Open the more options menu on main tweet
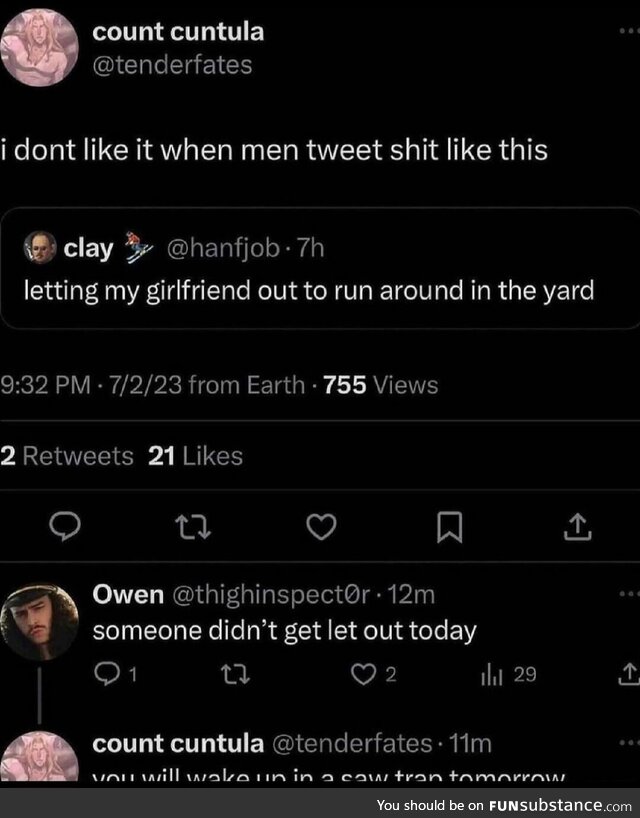 point(627,32)
